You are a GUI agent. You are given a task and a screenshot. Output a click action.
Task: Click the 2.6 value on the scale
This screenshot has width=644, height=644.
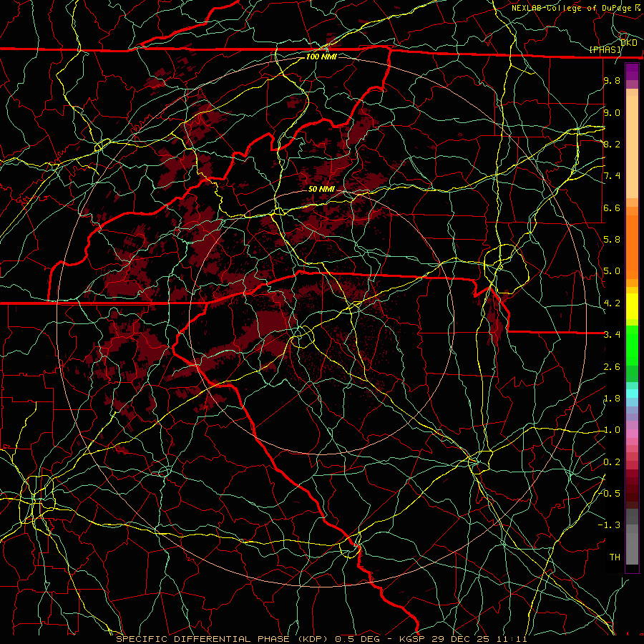(x=612, y=367)
